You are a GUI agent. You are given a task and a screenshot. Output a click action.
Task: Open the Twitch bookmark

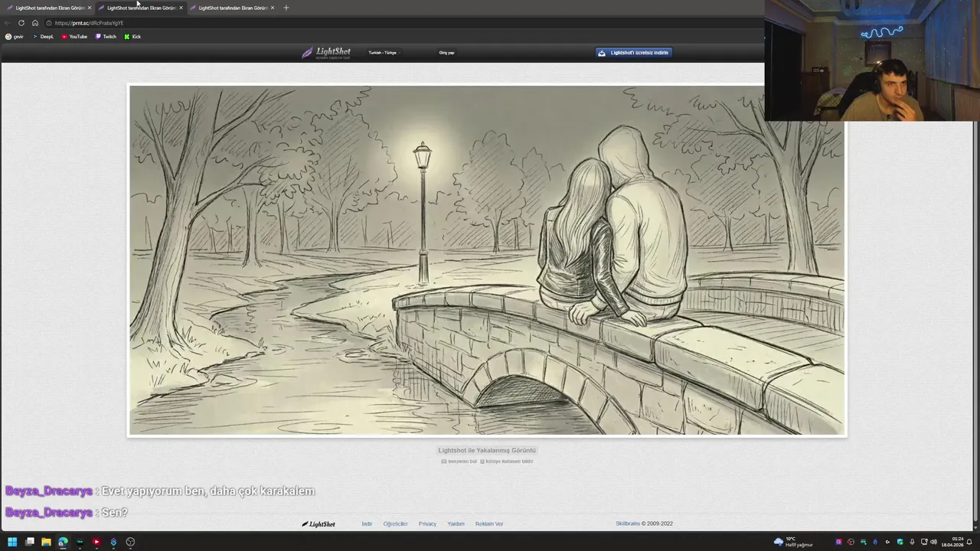point(106,37)
